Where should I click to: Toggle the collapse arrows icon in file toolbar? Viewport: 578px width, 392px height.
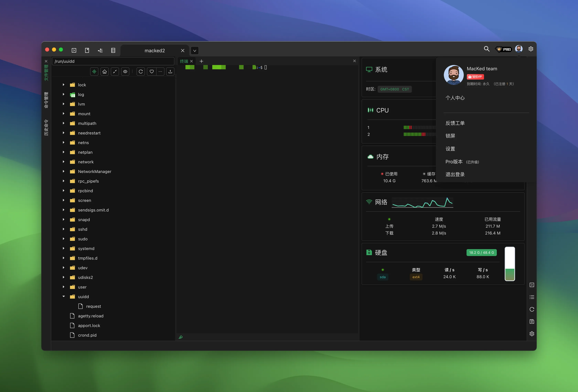pyautogui.click(x=115, y=72)
